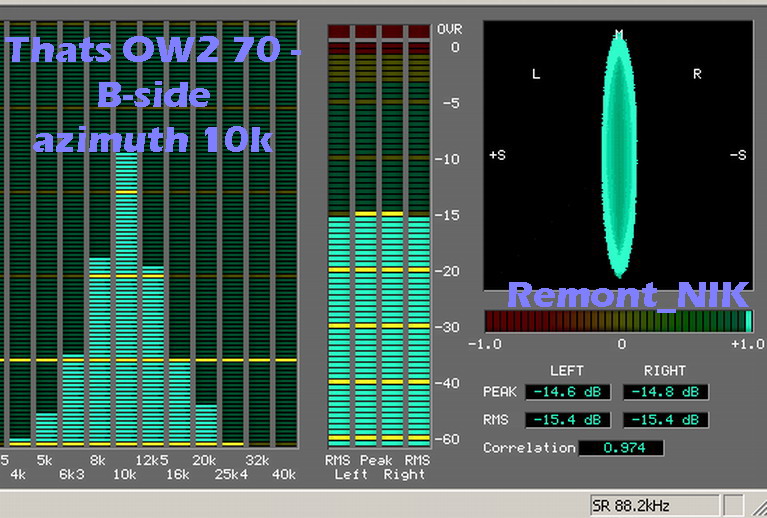Select the 12k5 spectrum band bar

point(152,355)
